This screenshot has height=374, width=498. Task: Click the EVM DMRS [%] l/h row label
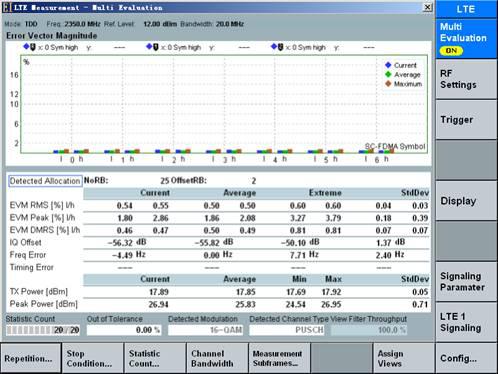coord(45,230)
